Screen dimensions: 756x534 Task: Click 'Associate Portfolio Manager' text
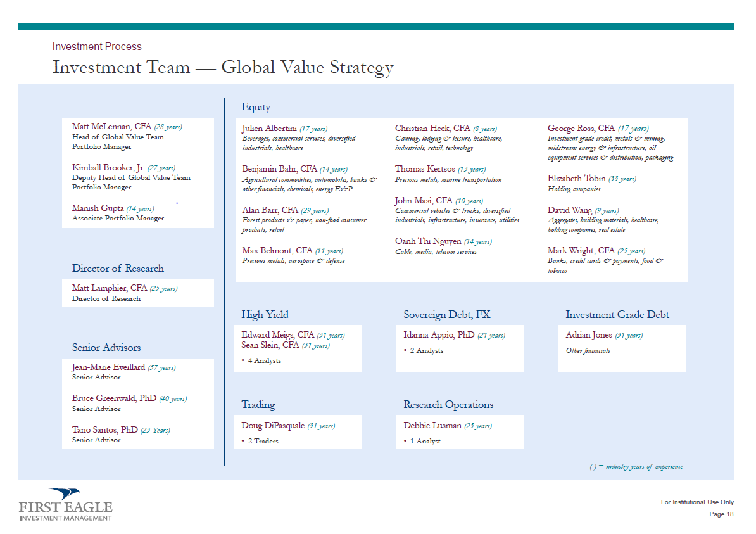(x=118, y=218)
